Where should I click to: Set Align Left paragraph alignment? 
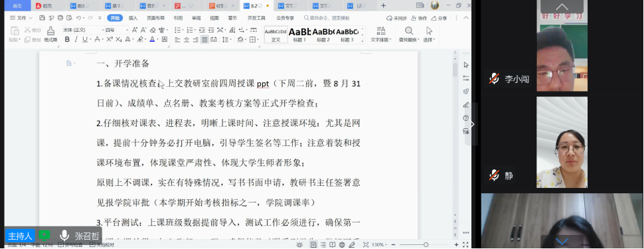pyautogui.click(x=177, y=39)
